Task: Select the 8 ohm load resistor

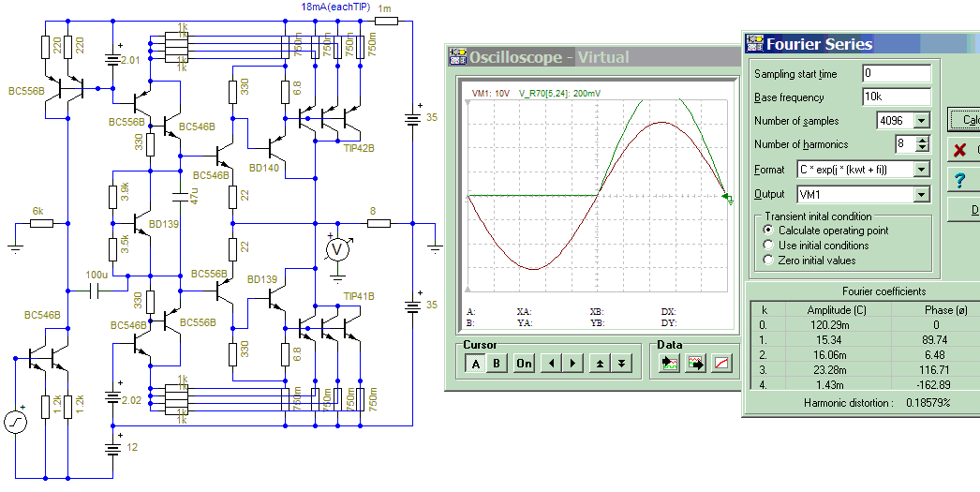Action: click(378, 223)
